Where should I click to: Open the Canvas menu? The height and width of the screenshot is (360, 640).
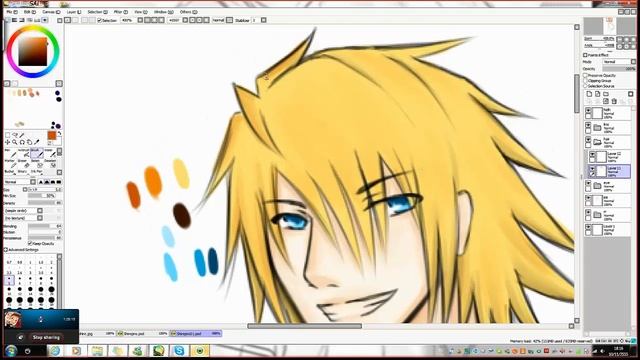point(51,12)
